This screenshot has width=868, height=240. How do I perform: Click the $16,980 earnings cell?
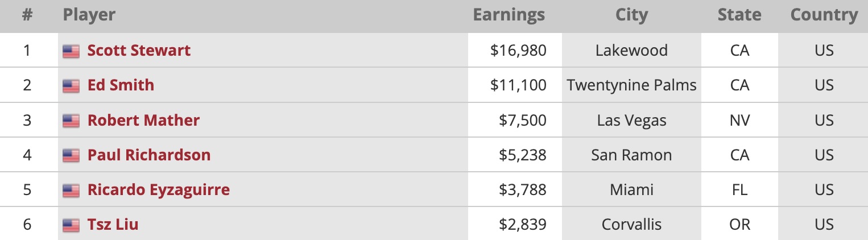pos(518,51)
